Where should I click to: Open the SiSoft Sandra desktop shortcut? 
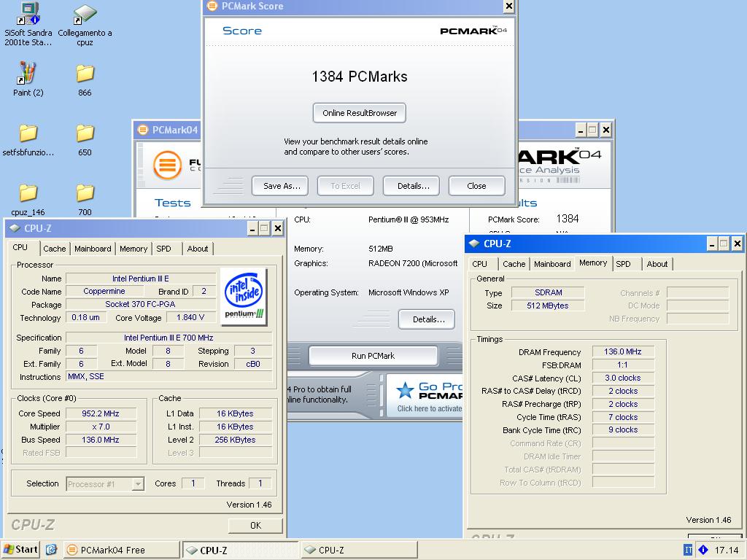(28, 24)
